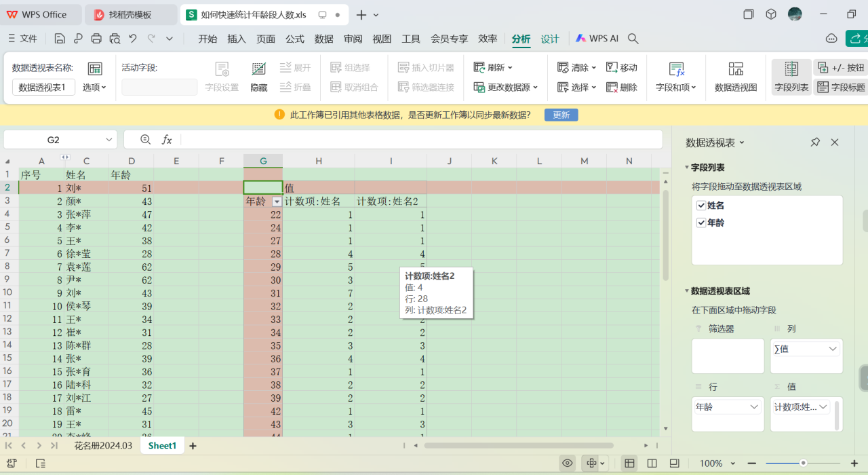Open the 字段和项 dropdown
The width and height of the screenshot is (868, 475).
click(676, 88)
